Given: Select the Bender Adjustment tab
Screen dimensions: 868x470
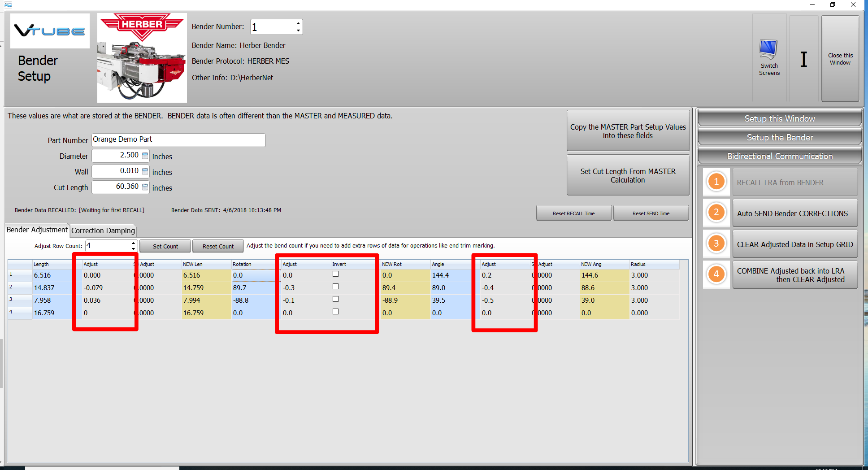Looking at the screenshot, I should 37,230.
